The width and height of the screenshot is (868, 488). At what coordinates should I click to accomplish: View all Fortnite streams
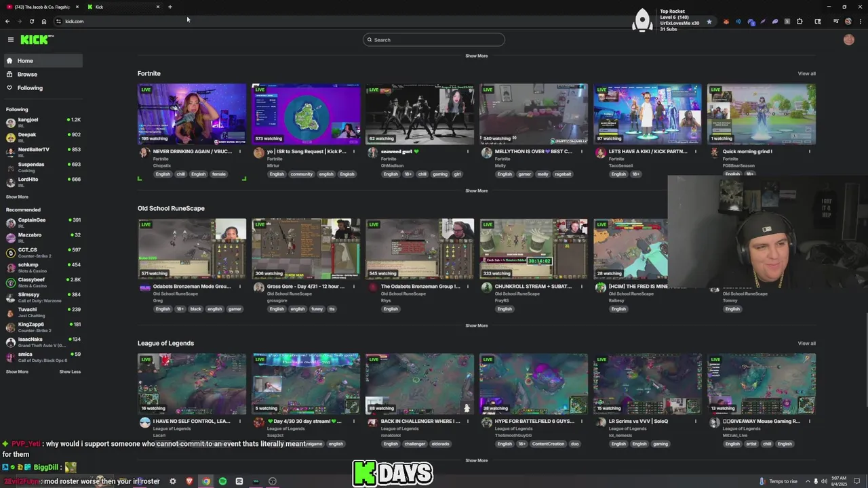tap(806, 73)
